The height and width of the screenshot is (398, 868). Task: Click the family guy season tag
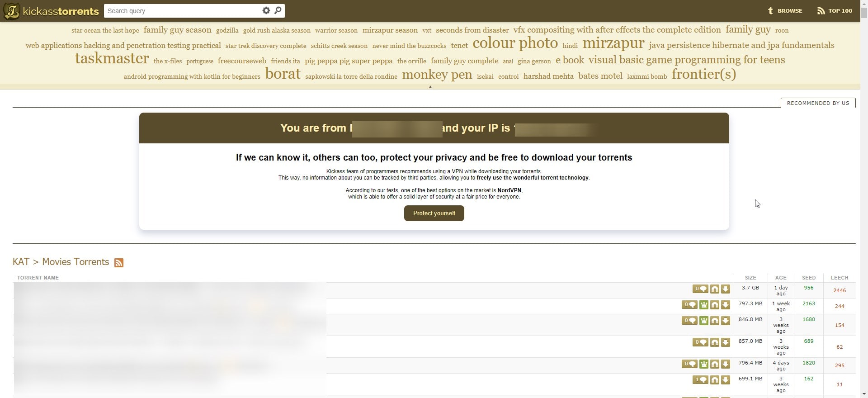click(x=178, y=30)
